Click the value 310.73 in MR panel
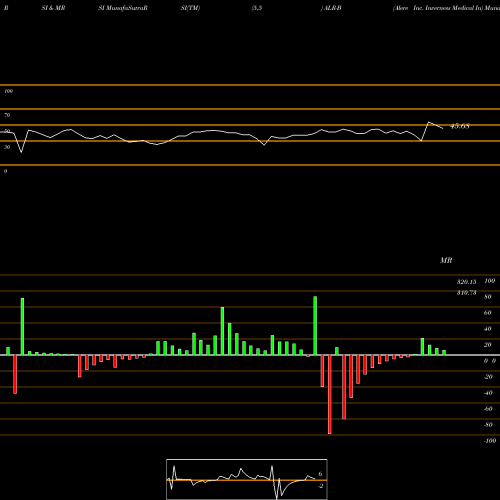The image size is (500, 500). pyautogui.click(x=467, y=293)
